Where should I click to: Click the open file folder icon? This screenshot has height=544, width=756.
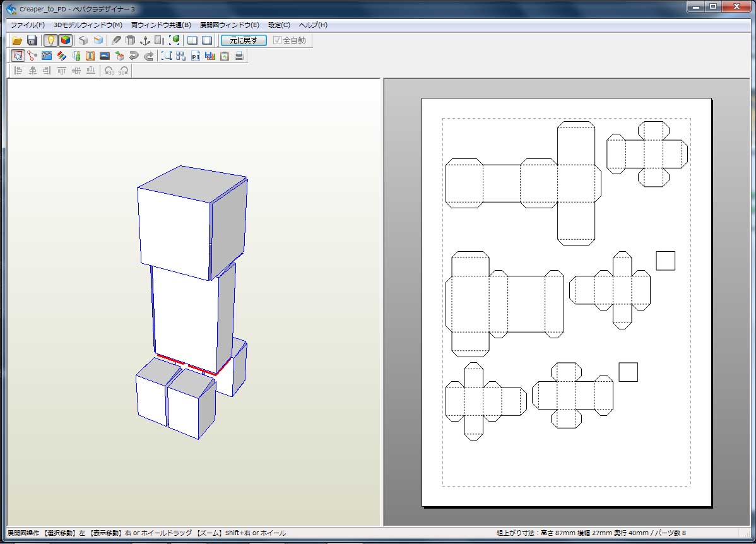tap(18, 40)
